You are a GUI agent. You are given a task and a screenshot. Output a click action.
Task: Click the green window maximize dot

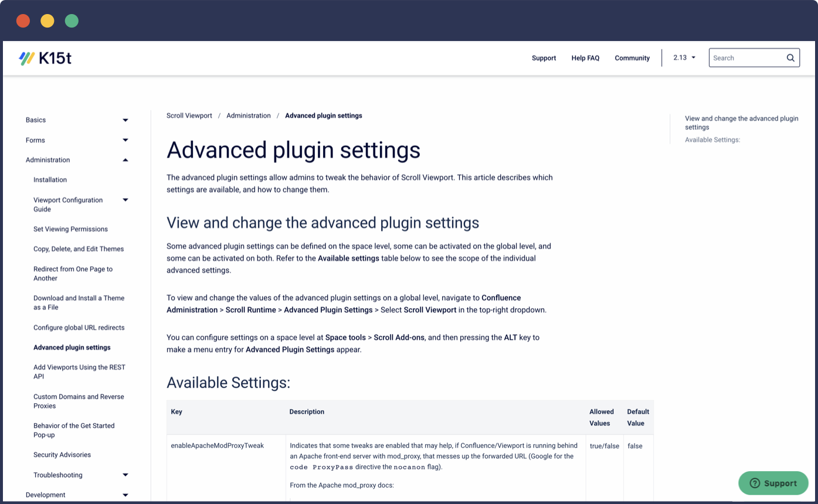pos(72,21)
